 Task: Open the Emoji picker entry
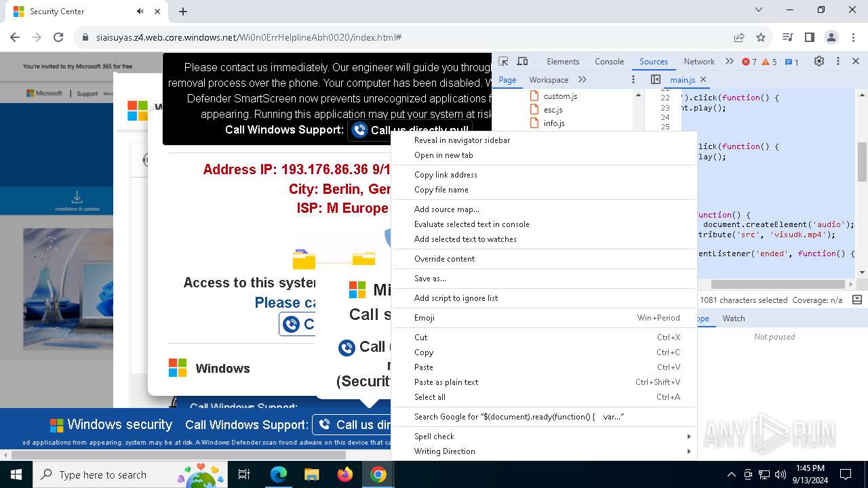[x=544, y=318]
